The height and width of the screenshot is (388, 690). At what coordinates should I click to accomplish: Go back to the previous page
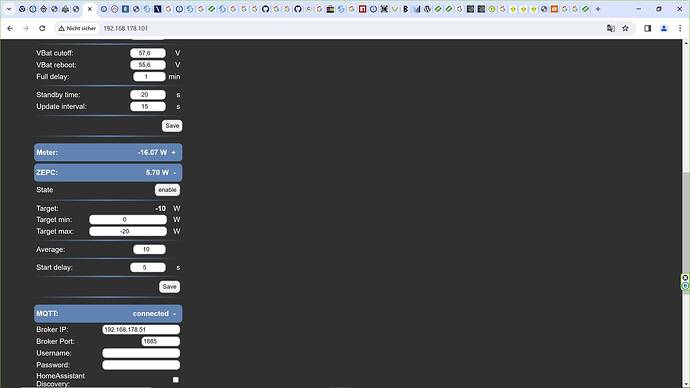pyautogui.click(x=10, y=28)
